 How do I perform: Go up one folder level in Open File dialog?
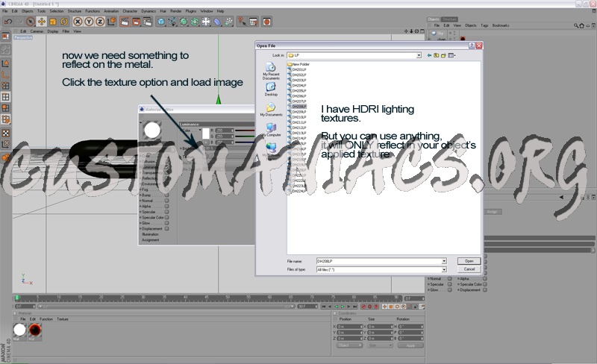437,56
